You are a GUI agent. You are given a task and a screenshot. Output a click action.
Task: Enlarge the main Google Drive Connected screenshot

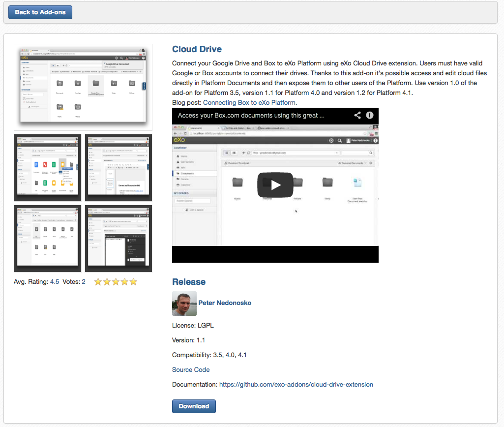[83, 87]
